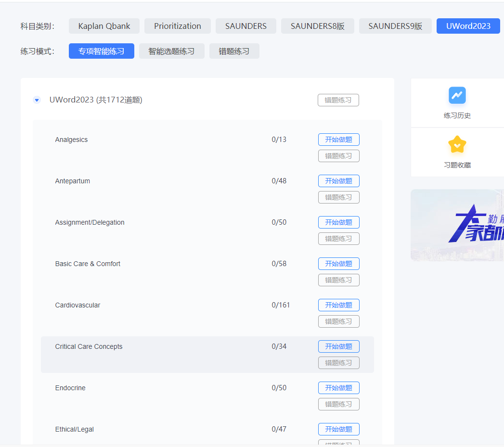Choose 错题练习 practice mode tab
Screen dimensions: 504x447
coord(234,51)
